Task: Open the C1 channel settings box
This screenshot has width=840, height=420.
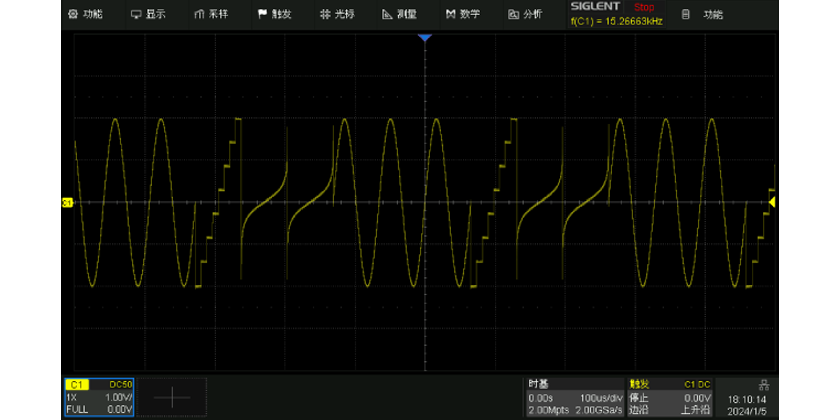Action: [x=98, y=397]
